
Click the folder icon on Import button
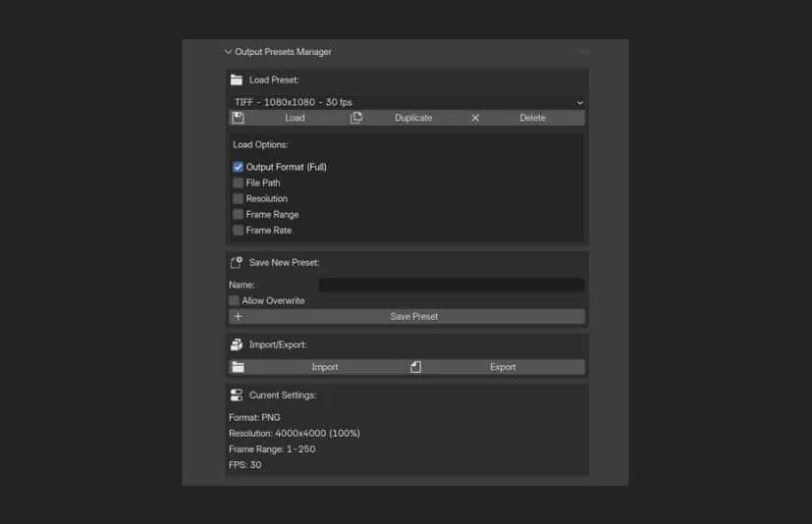[x=238, y=367]
